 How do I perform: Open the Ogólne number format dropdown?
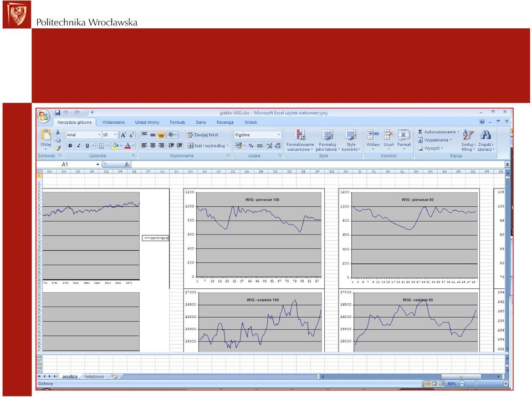pos(279,135)
